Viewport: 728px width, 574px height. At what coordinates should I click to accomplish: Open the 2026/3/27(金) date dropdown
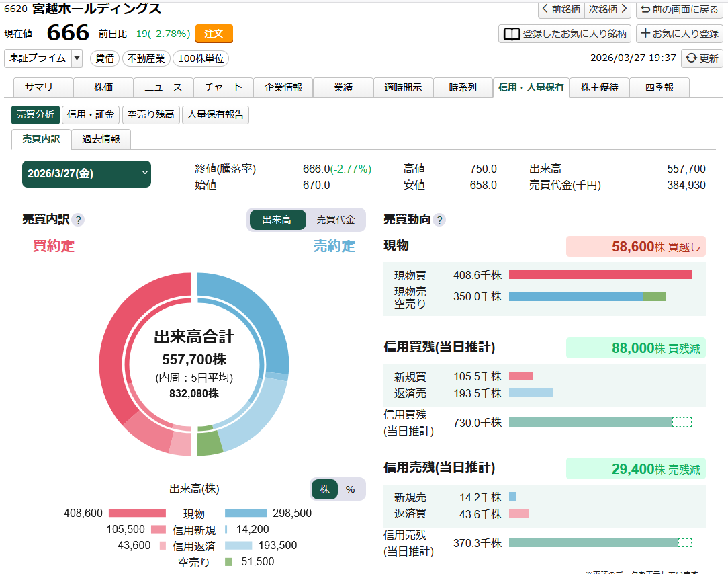(x=87, y=174)
